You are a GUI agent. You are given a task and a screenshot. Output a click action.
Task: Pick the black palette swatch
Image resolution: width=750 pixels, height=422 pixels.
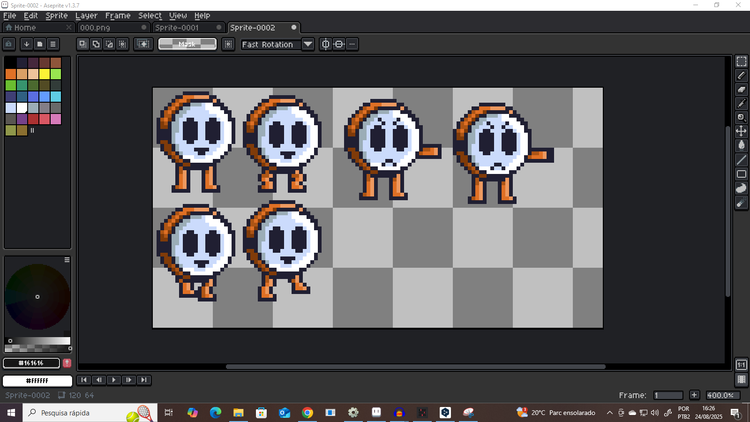[x=11, y=63]
